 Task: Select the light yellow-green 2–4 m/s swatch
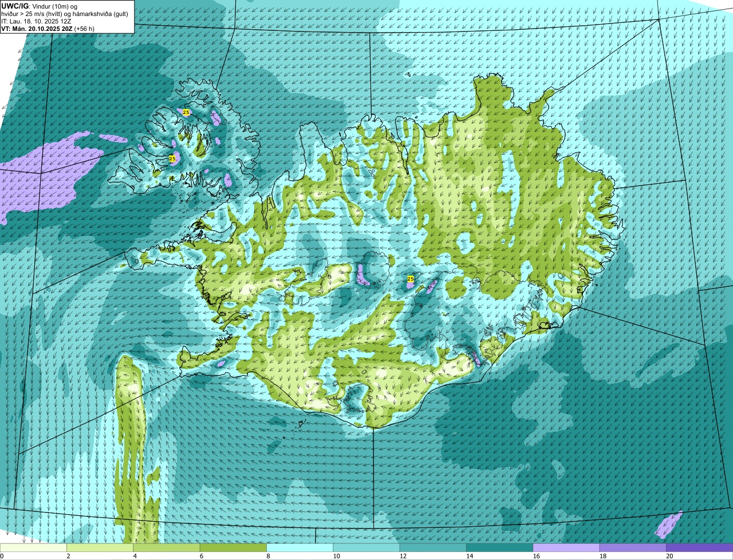coord(100,547)
